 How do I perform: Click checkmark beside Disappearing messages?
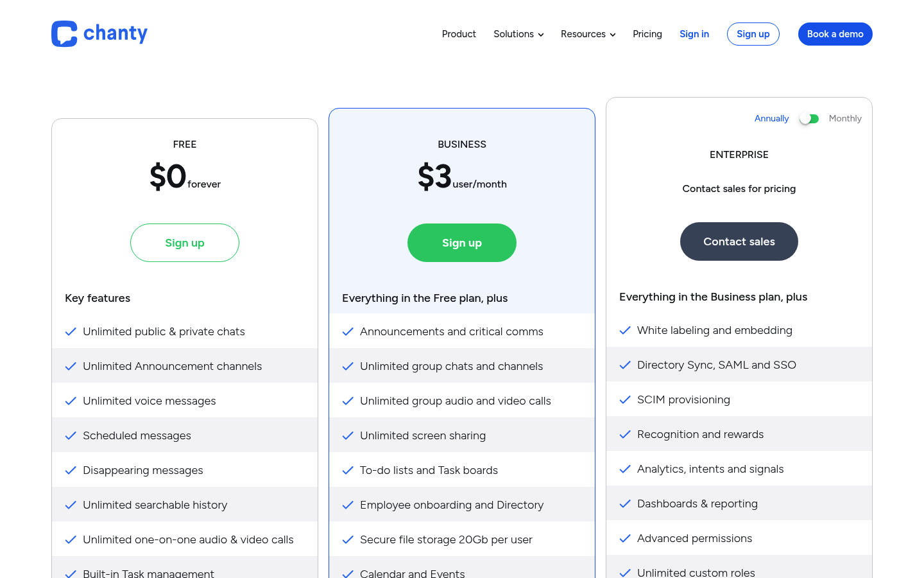(x=71, y=470)
